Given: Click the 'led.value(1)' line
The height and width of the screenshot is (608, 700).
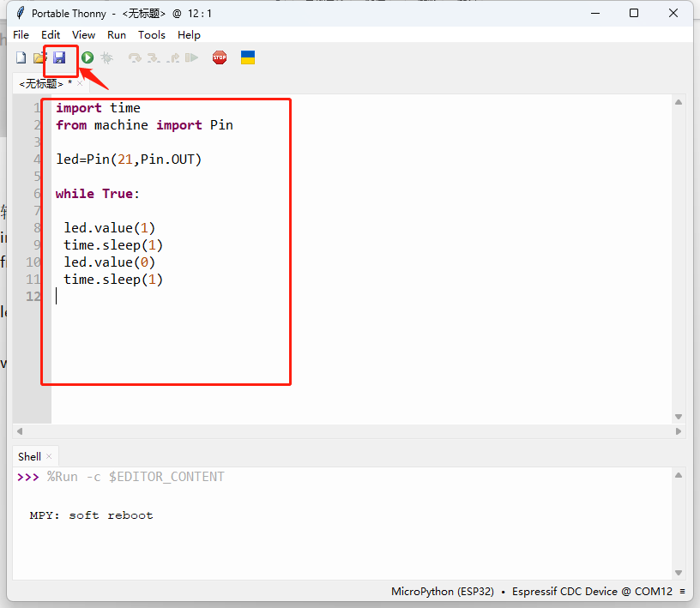Looking at the screenshot, I should [110, 228].
